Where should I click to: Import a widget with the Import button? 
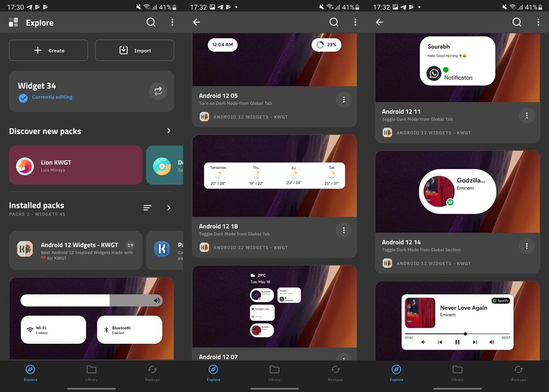pos(134,50)
